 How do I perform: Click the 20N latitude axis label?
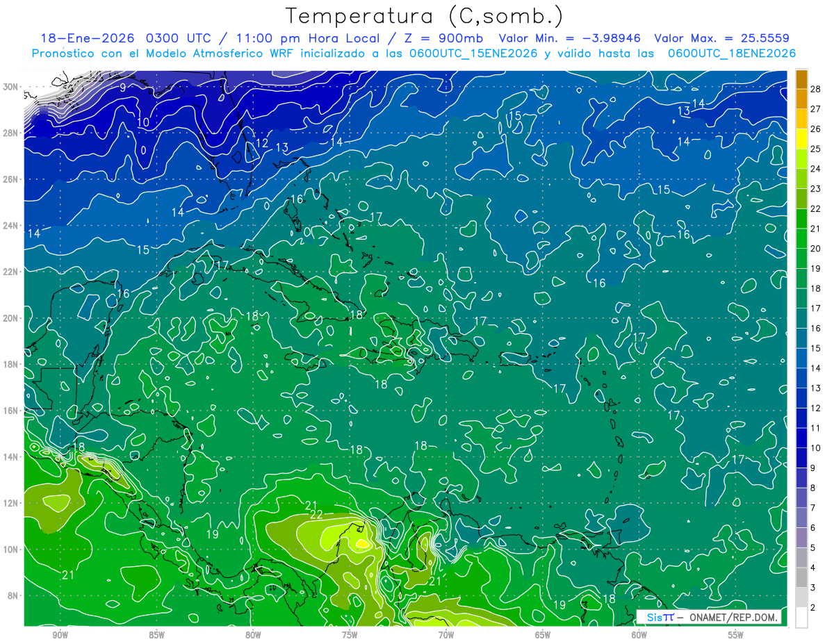pos(12,317)
